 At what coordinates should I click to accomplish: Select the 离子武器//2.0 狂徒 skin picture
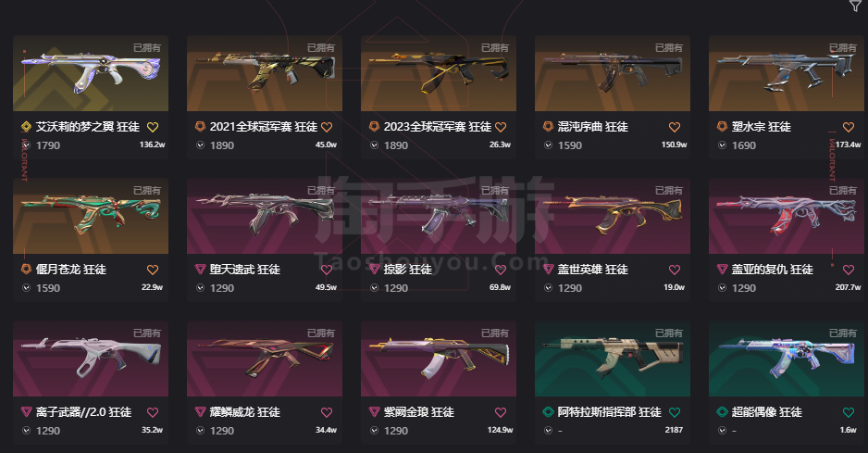coord(91,359)
